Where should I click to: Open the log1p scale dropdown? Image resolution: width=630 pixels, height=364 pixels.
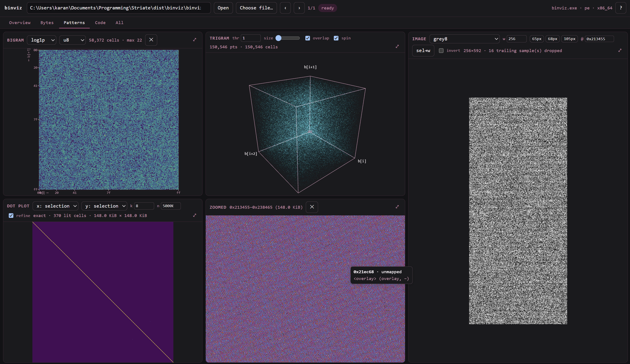42,40
